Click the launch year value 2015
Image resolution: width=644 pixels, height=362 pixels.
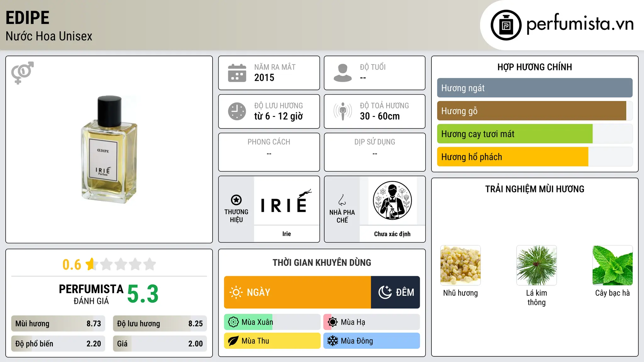[264, 78]
